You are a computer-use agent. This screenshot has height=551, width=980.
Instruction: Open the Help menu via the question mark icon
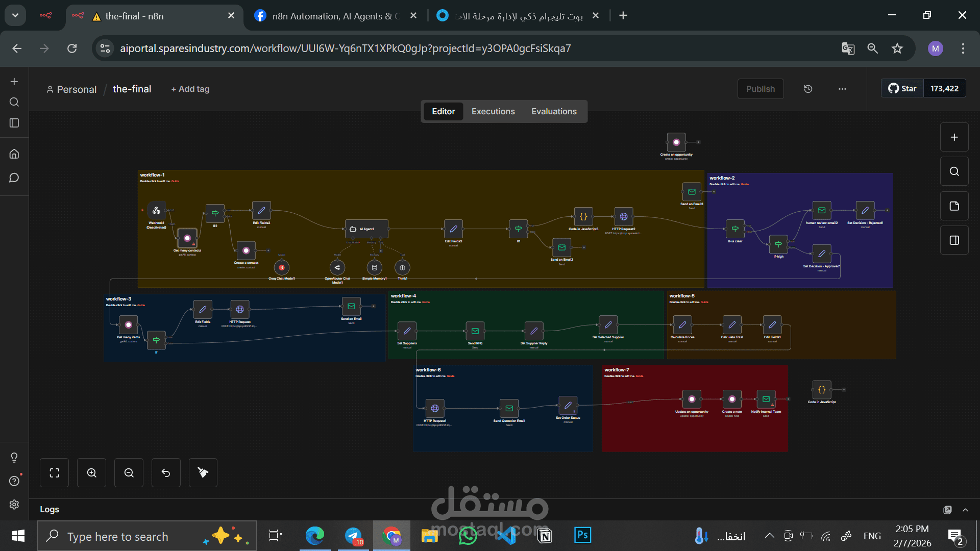[x=14, y=480]
